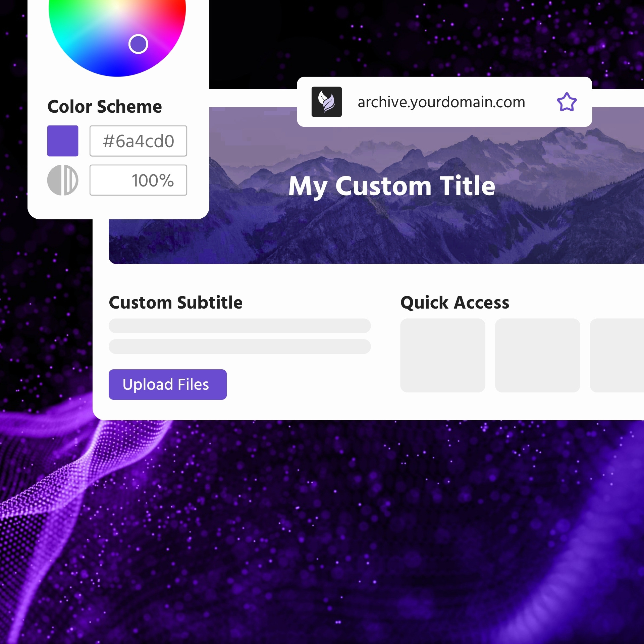Click the My Custom Title heading
The height and width of the screenshot is (644, 644).
point(392,186)
